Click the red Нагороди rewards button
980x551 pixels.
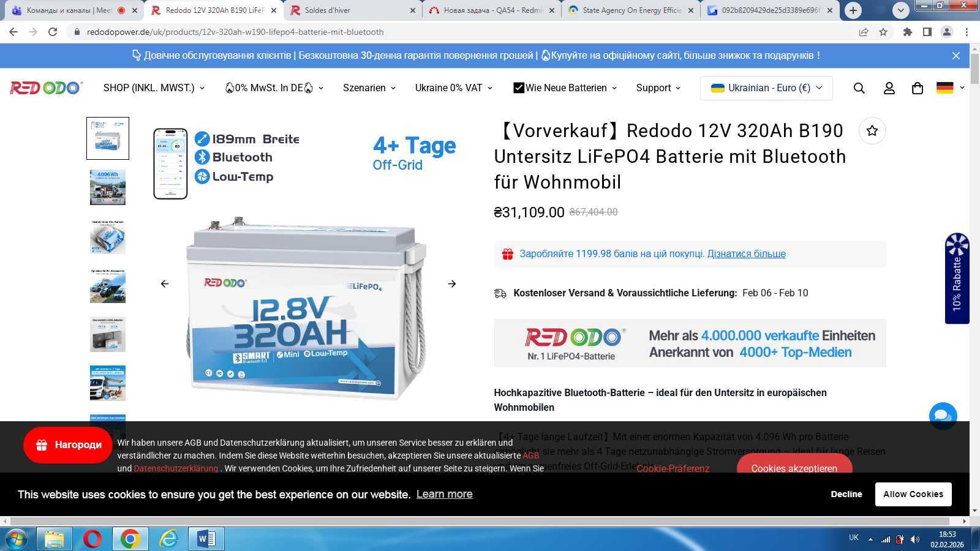(x=68, y=445)
